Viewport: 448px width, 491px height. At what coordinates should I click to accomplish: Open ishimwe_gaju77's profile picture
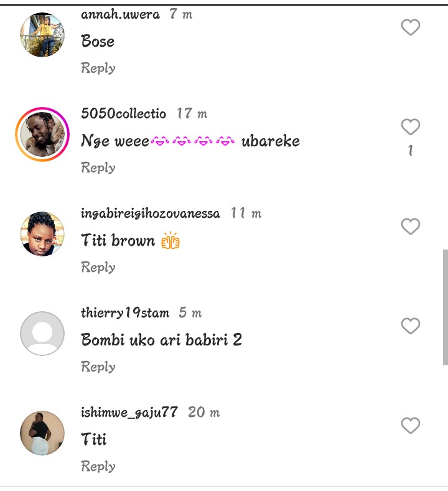tap(42, 433)
